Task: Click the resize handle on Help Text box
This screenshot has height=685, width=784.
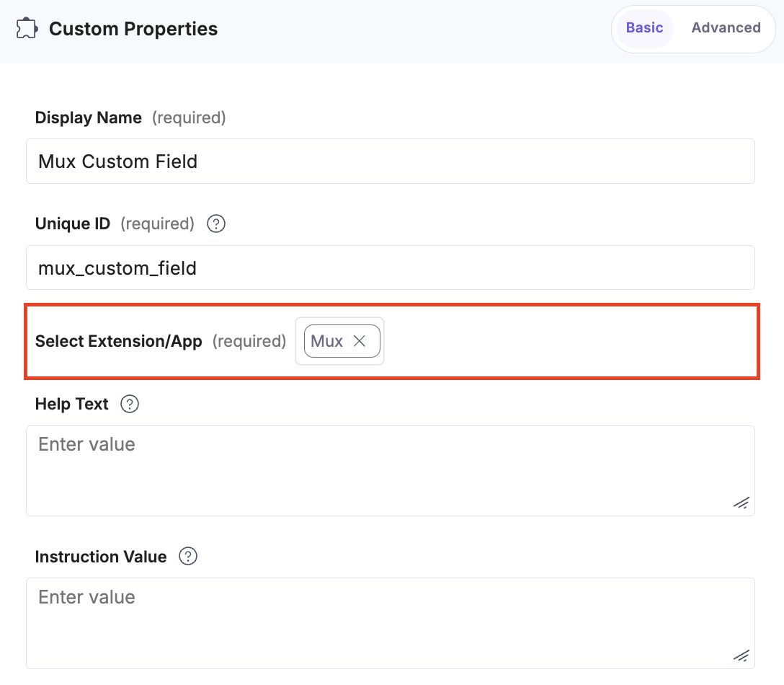Action: click(x=741, y=503)
